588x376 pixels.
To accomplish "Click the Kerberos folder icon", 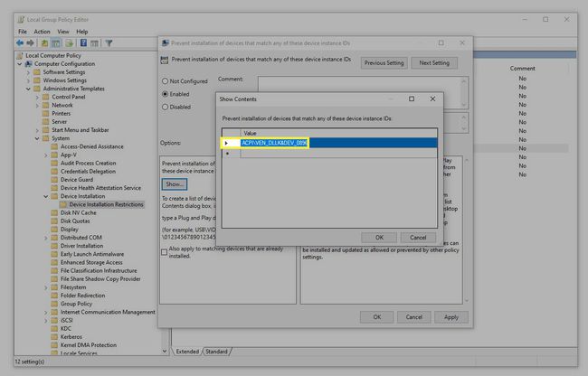I will (54, 336).
